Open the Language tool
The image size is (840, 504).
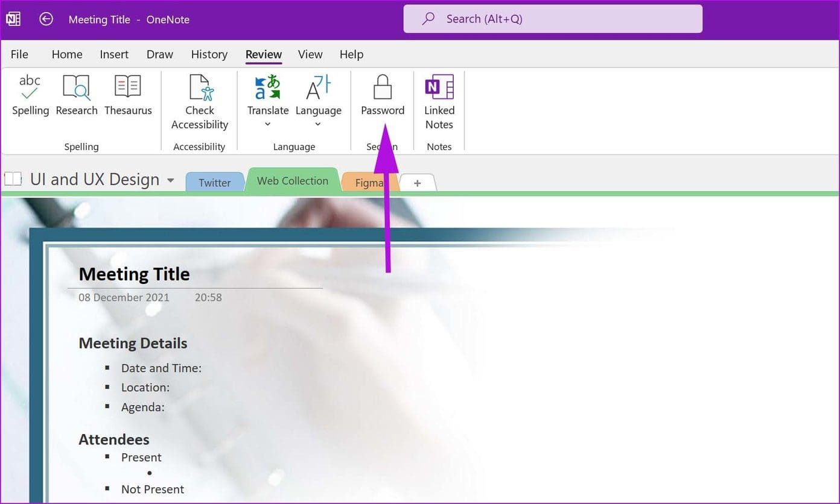[x=319, y=96]
